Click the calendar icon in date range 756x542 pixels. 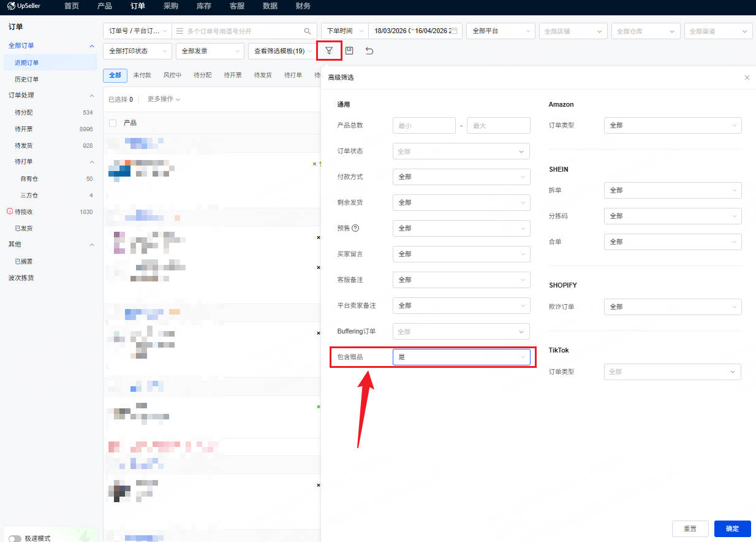pyautogui.click(x=454, y=31)
